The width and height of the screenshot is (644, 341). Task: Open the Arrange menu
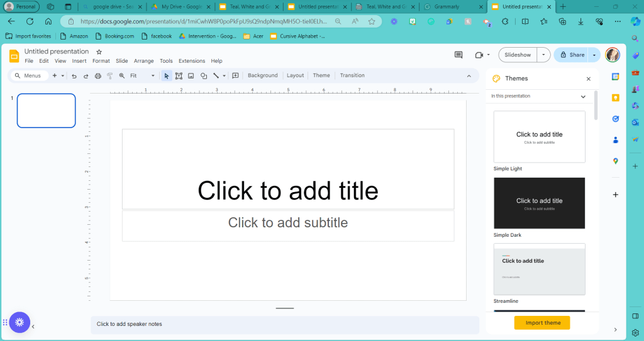coord(143,62)
